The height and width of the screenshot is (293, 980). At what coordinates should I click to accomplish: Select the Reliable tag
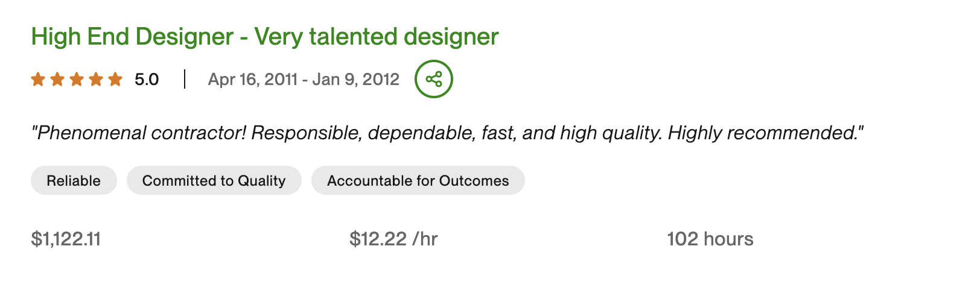point(74,180)
